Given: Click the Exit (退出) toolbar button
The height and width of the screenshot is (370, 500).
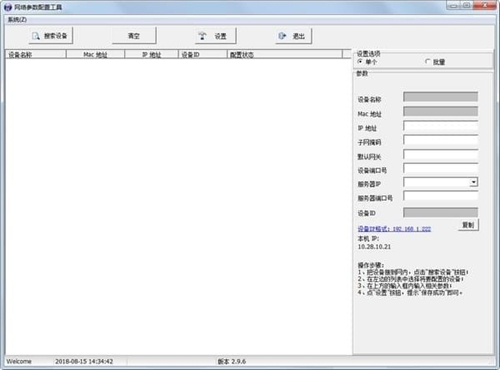Looking at the screenshot, I should pyautogui.click(x=294, y=36).
